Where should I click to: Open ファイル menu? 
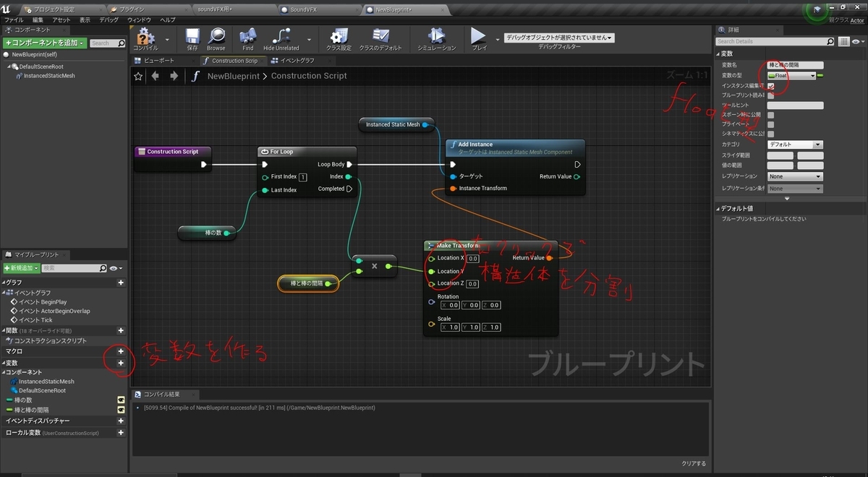(14, 20)
